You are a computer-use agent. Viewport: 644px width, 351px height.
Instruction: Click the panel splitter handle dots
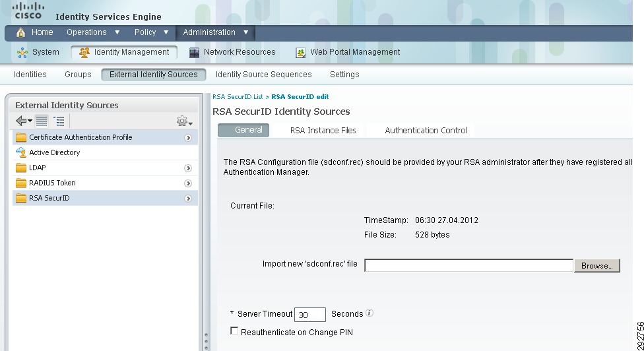point(206,342)
